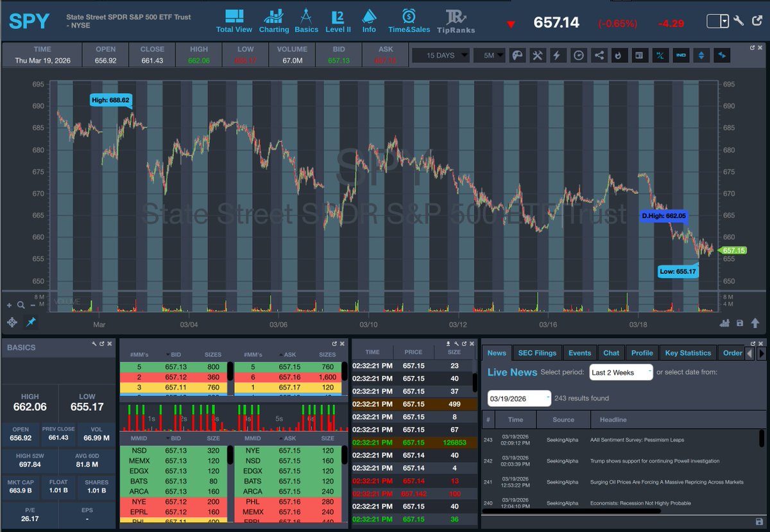Open the Key Statistics tab
This screenshot has height=532, width=770.
687,352
